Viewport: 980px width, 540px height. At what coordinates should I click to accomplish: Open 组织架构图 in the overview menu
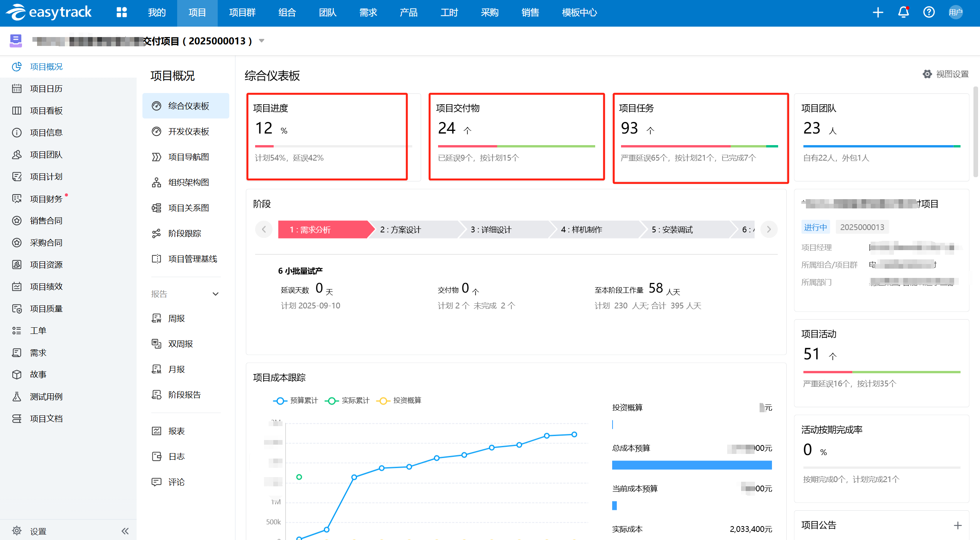tap(188, 182)
